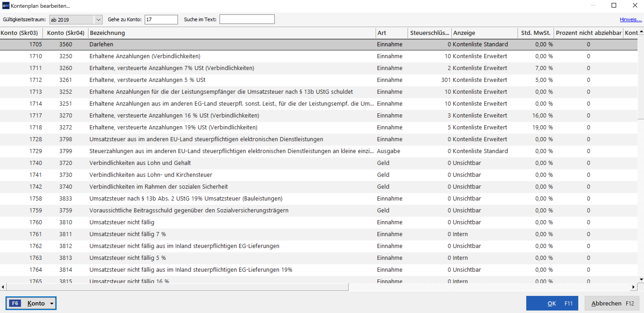Click Intern display value in row 1761
The height and width of the screenshot is (313, 644).
tap(460, 234)
